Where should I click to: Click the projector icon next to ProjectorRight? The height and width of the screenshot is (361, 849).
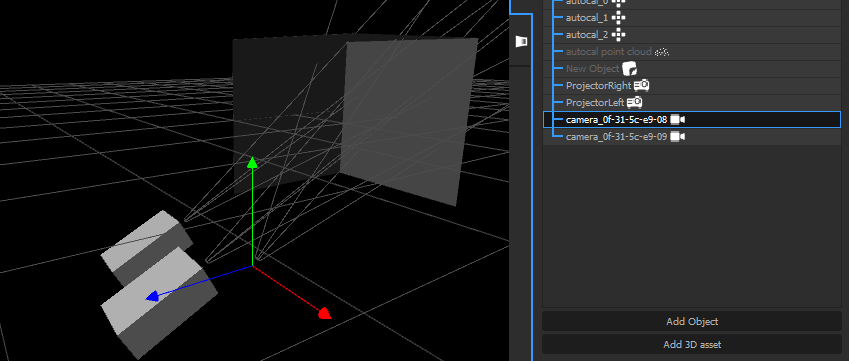point(641,86)
